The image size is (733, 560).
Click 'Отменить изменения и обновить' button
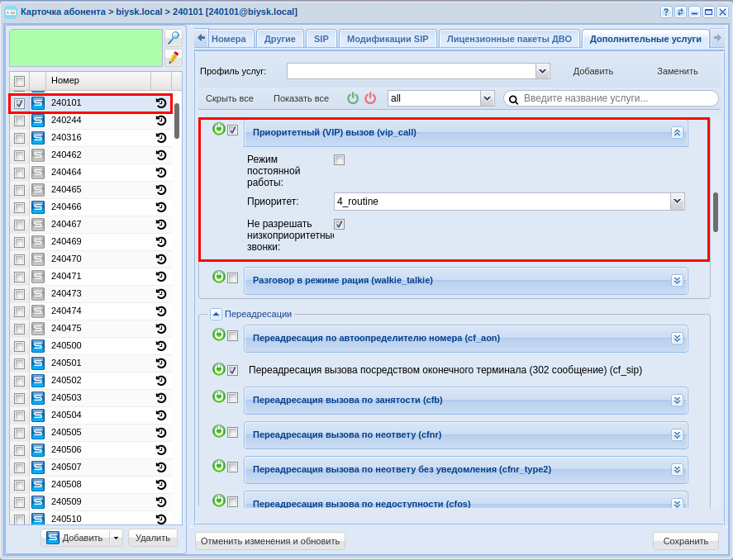pyautogui.click(x=270, y=542)
